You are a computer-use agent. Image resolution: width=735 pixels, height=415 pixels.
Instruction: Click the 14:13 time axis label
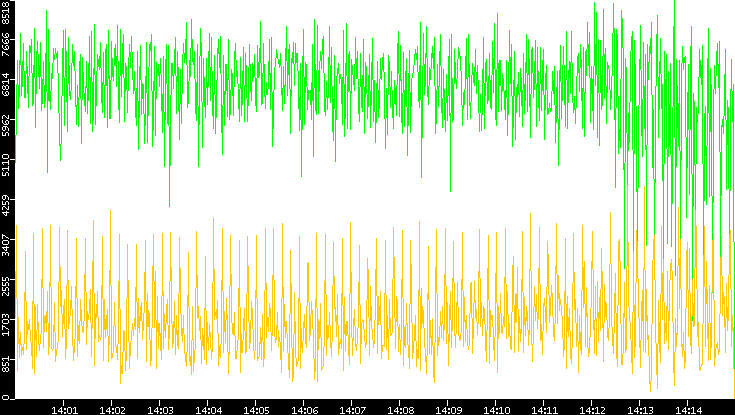[640, 410]
